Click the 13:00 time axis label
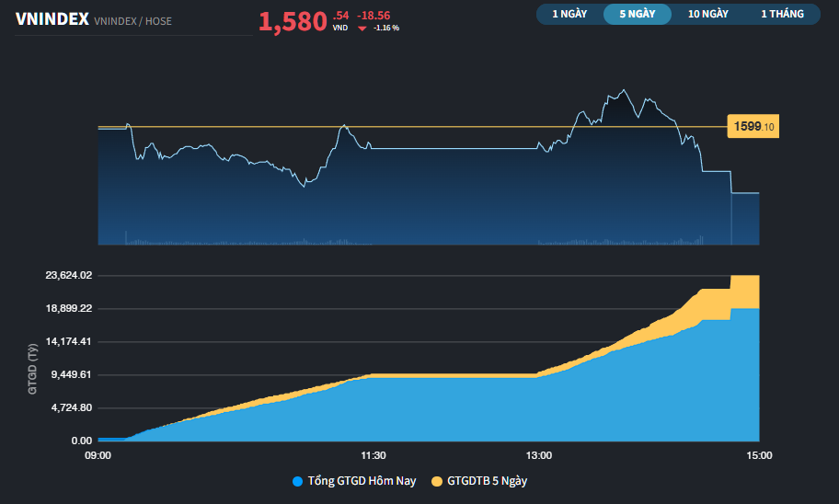Viewport: 839px width, 504px height. [539, 455]
